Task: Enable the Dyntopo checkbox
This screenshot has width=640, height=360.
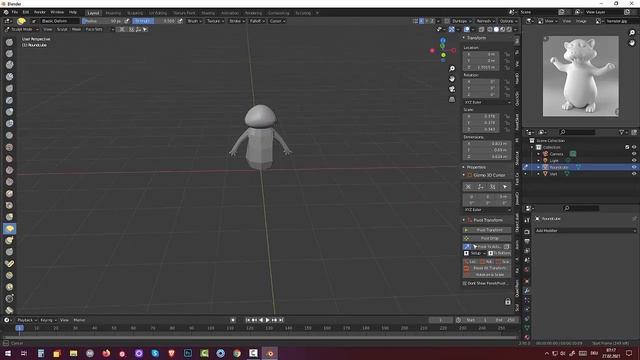Action: pyautogui.click(x=447, y=21)
